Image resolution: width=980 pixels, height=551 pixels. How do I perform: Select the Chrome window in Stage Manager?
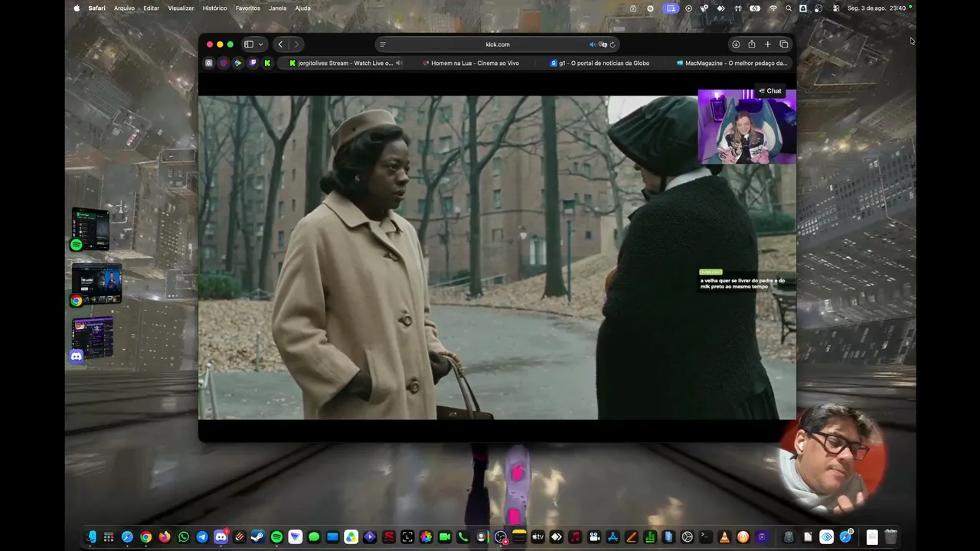pyautogui.click(x=96, y=285)
